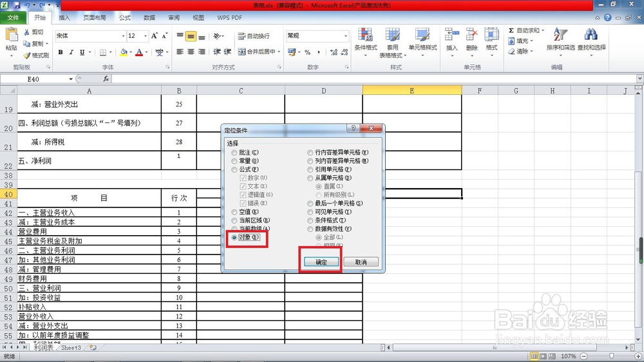Click the Format cells icon
644x362 pixels.
click(x=491, y=35)
